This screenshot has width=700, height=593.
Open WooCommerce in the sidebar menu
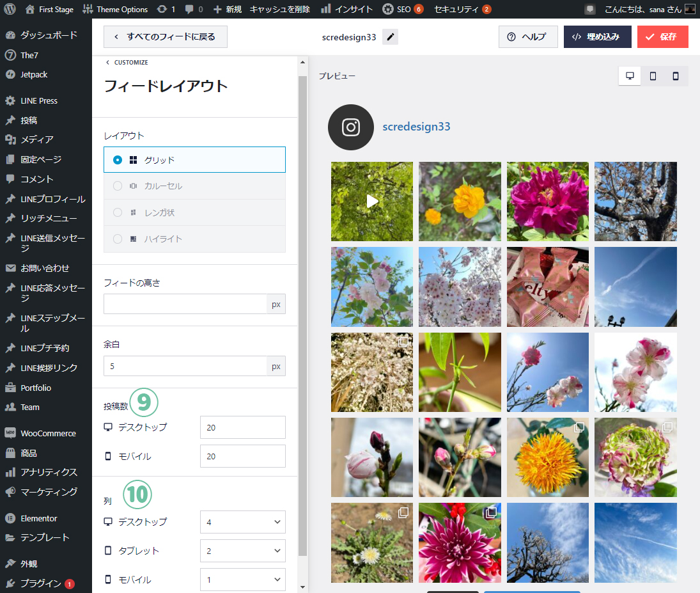[x=48, y=433]
